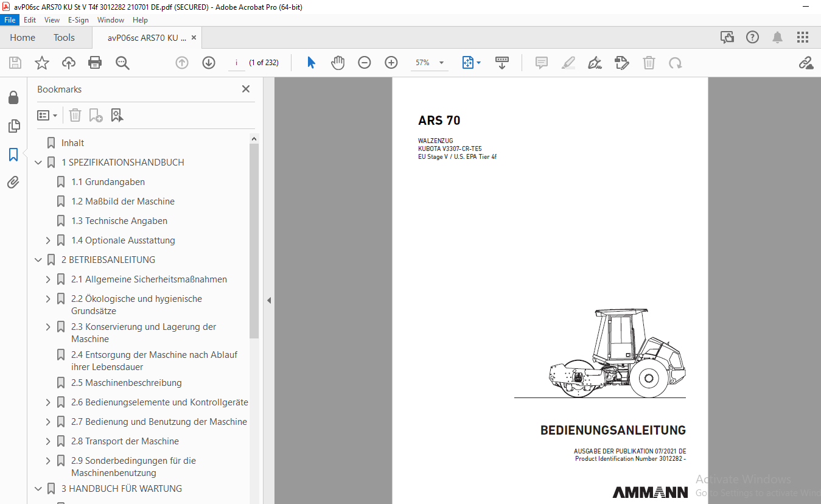The width and height of the screenshot is (821, 504).
Task: Open the Find text magnifier tool
Action: click(122, 63)
